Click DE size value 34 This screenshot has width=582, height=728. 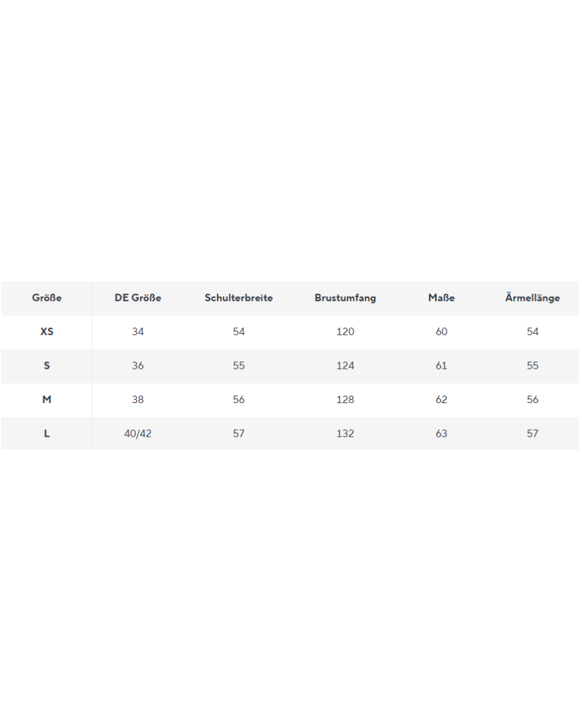138,332
